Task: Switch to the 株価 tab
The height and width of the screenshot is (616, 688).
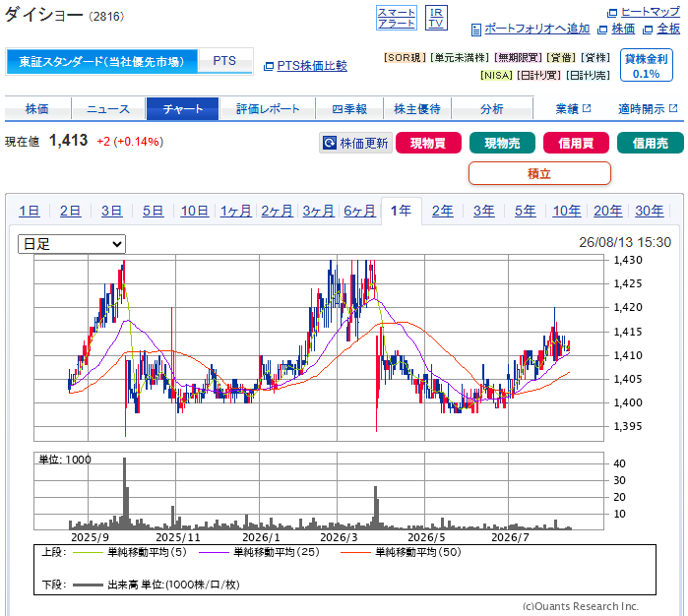Action: click(x=37, y=109)
